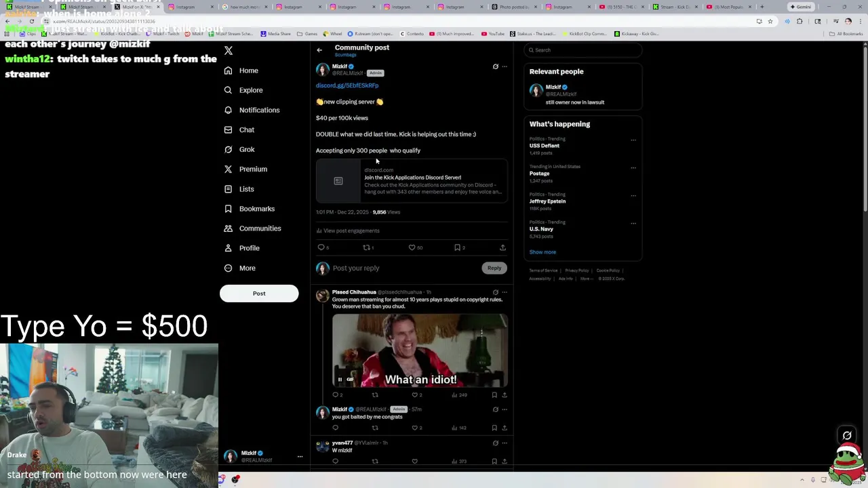Open Premium in X sidebar

[245, 169]
